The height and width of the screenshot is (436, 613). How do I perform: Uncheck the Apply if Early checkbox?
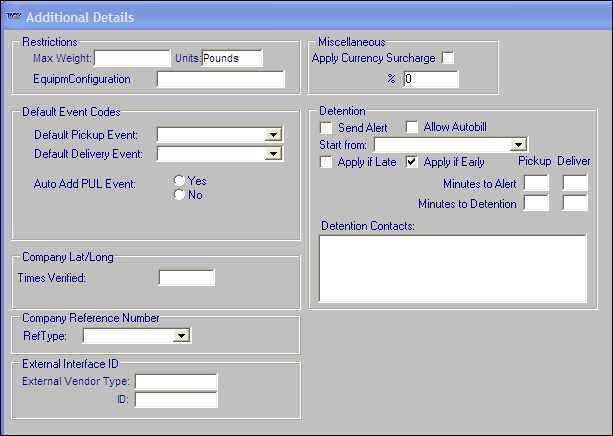point(412,162)
